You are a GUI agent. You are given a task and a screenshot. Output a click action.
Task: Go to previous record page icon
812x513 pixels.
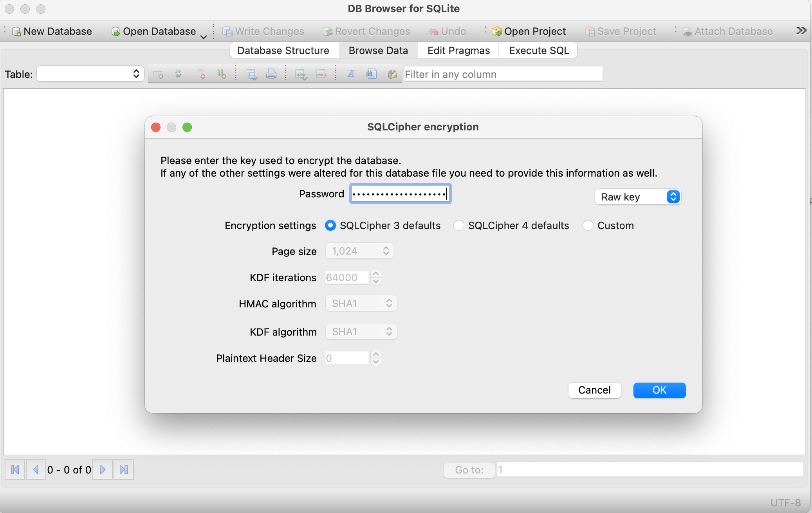[x=36, y=470]
